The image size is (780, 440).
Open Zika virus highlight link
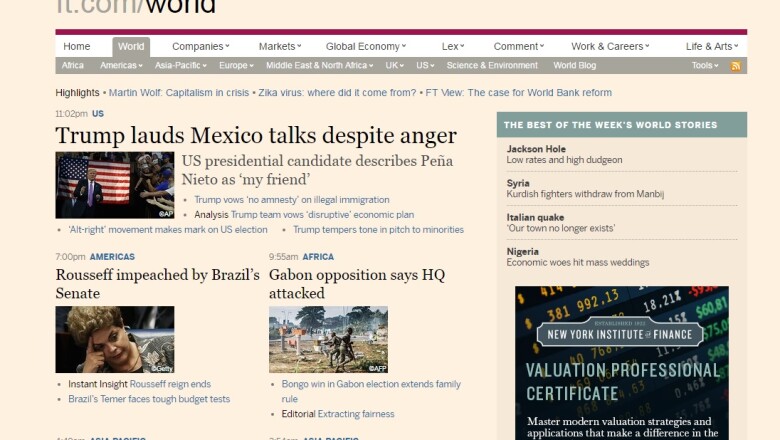[x=337, y=92]
